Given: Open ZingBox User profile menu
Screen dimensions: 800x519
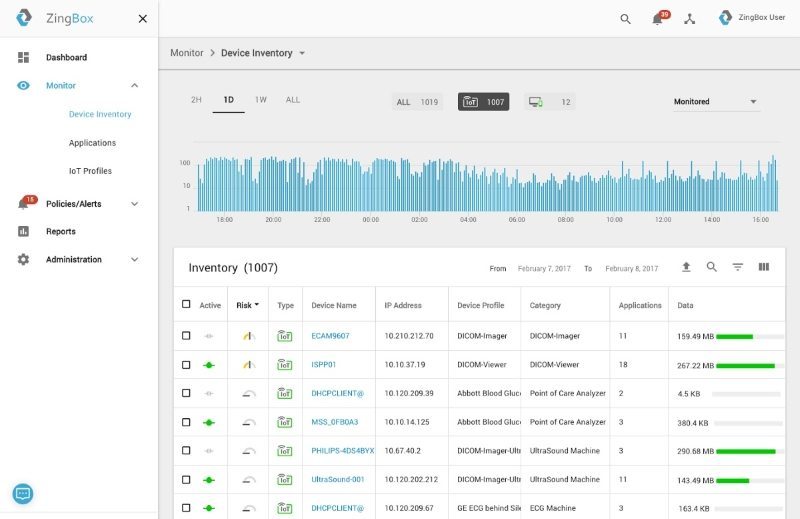Looking at the screenshot, I should (x=752, y=17).
